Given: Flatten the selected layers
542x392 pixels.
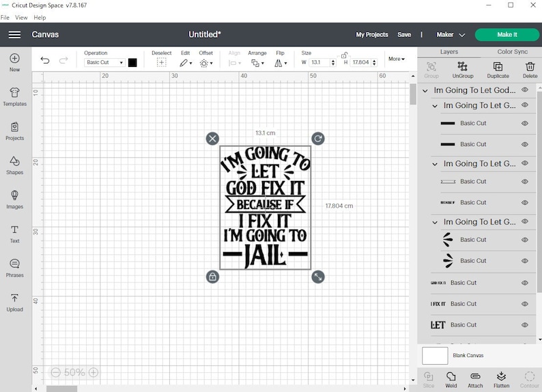Looking at the screenshot, I should click(501, 380).
